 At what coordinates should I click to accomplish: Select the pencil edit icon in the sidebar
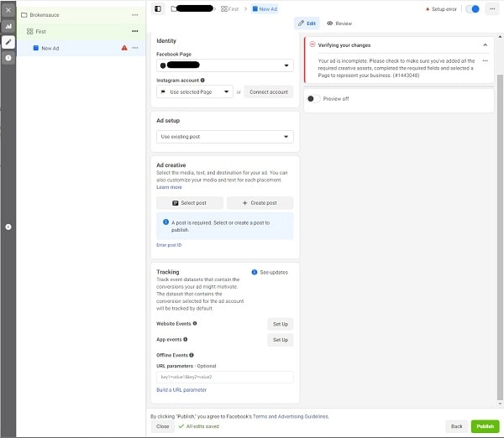point(8,41)
